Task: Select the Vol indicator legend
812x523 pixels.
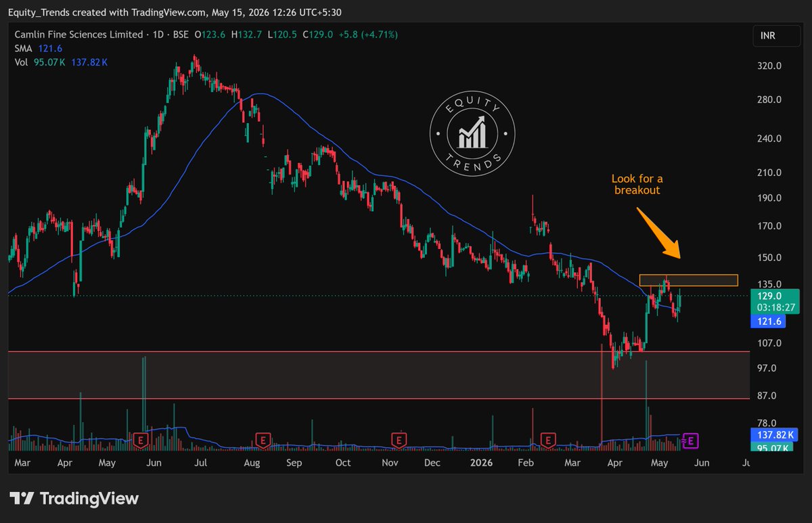Action: point(22,62)
